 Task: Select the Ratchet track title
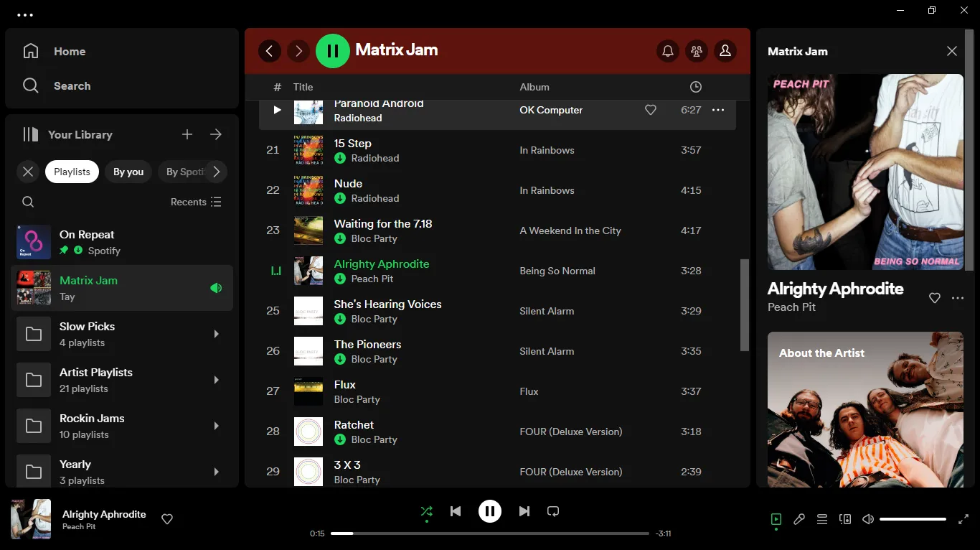click(354, 424)
